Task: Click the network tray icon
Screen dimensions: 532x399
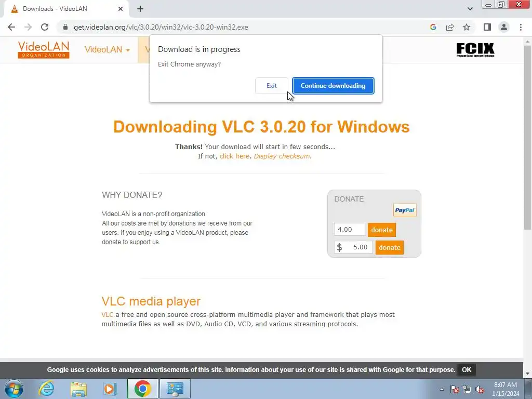Action: (467, 389)
